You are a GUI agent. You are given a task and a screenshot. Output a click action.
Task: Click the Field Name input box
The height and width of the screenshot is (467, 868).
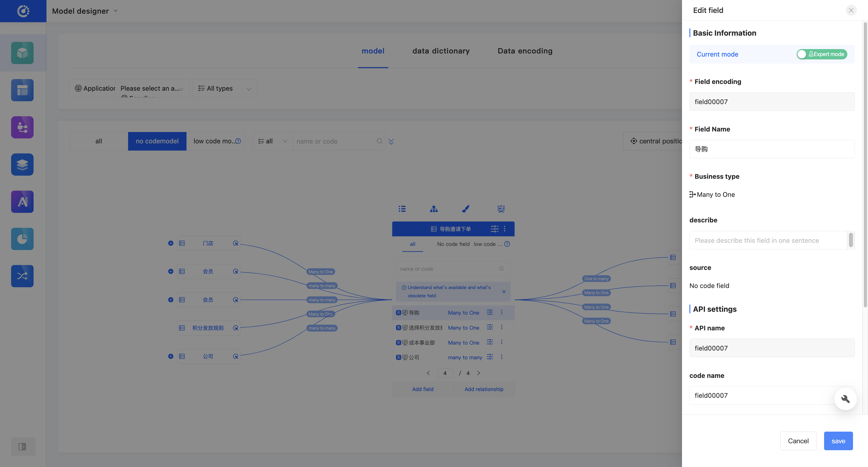[772, 149]
